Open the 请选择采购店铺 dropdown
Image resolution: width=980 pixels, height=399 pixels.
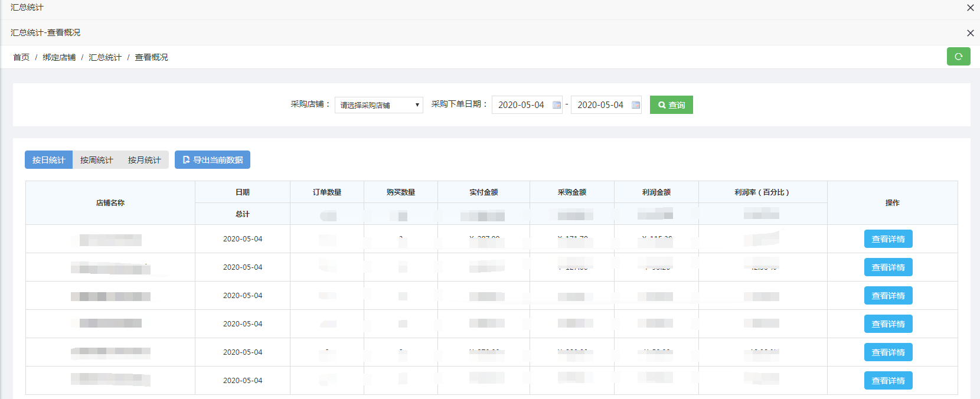(379, 105)
